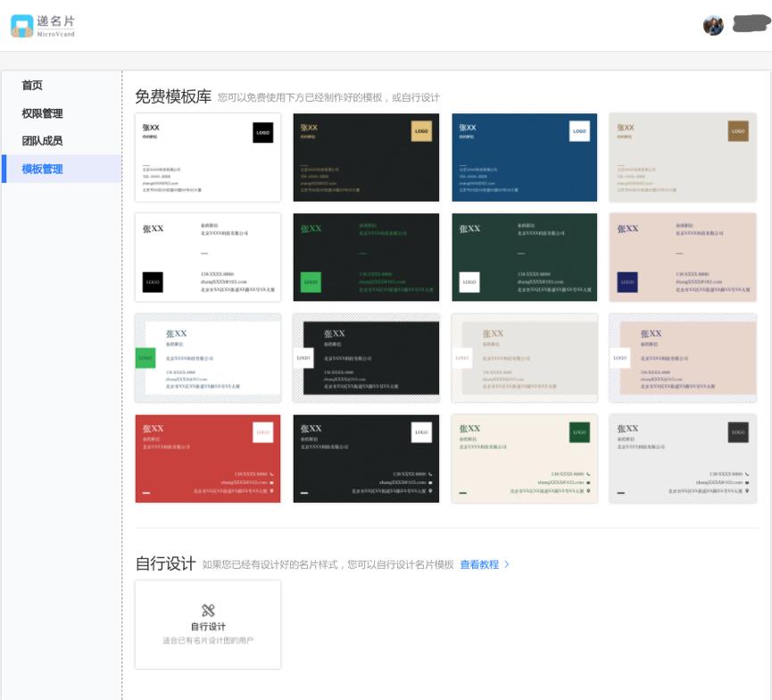Select black striped-border template with side logo

(x=366, y=358)
